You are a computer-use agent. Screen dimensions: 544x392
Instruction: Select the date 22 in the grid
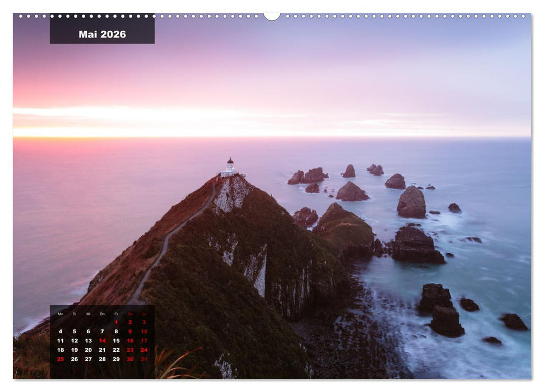(116, 350)
